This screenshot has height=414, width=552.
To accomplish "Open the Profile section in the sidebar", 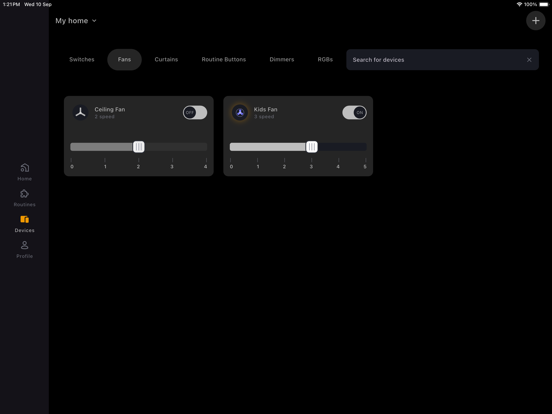I will 24,249.
